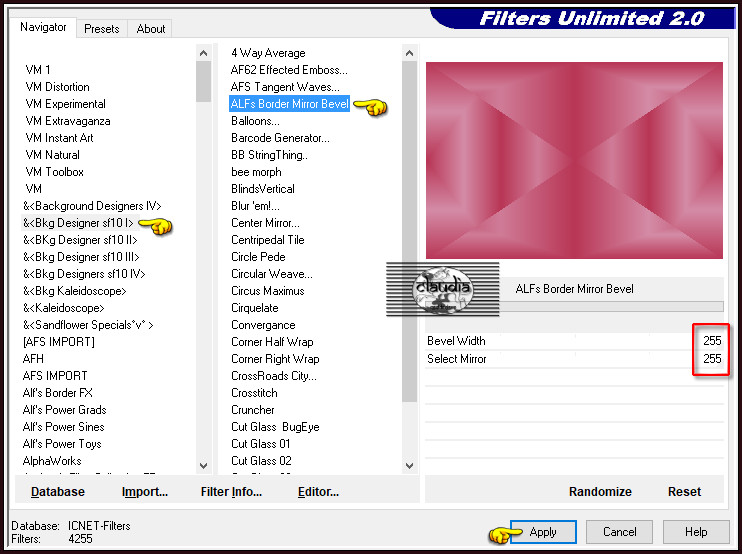Select VM Experimental category
The width and height of the screenshot is (742, 554).
65,104
